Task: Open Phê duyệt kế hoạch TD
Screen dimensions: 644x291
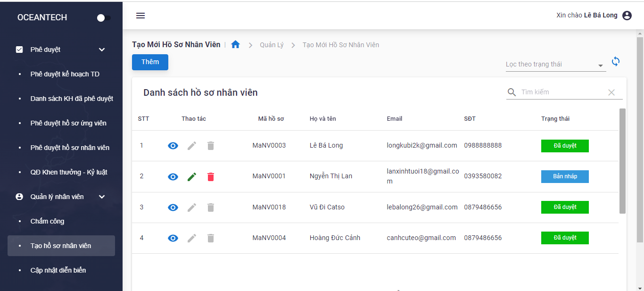Action: 61,74
